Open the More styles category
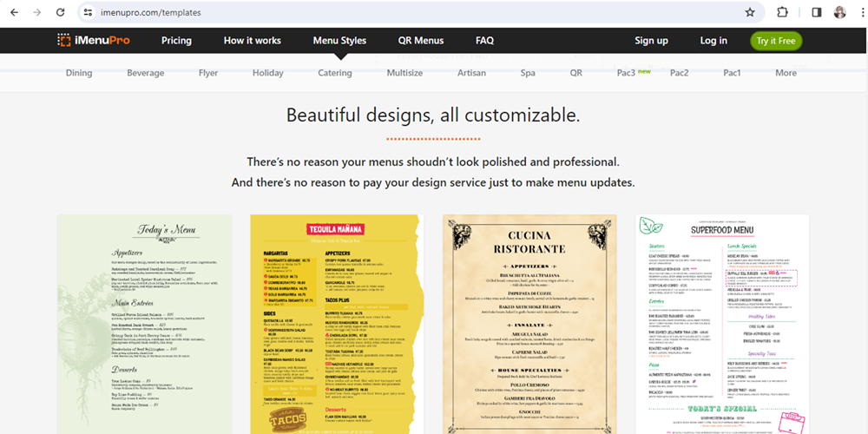The width and height of the screenshot is (868, 434). (x=786, y=73)
